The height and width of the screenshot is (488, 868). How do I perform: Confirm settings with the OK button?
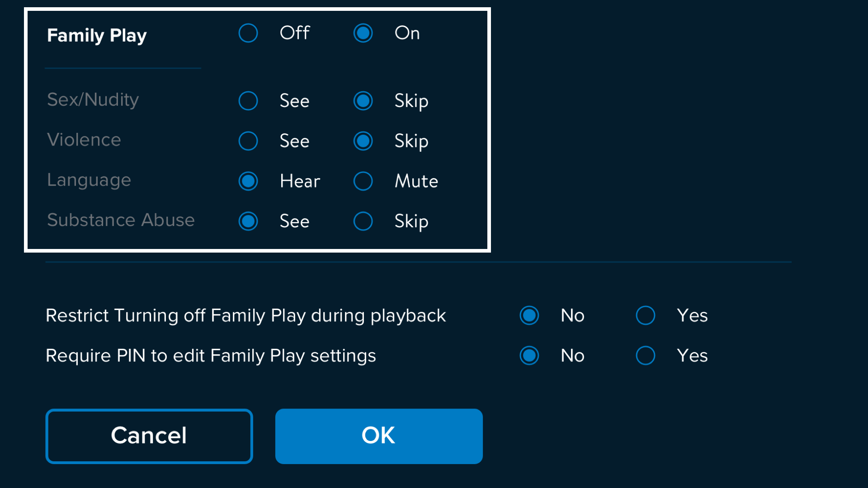379,436
